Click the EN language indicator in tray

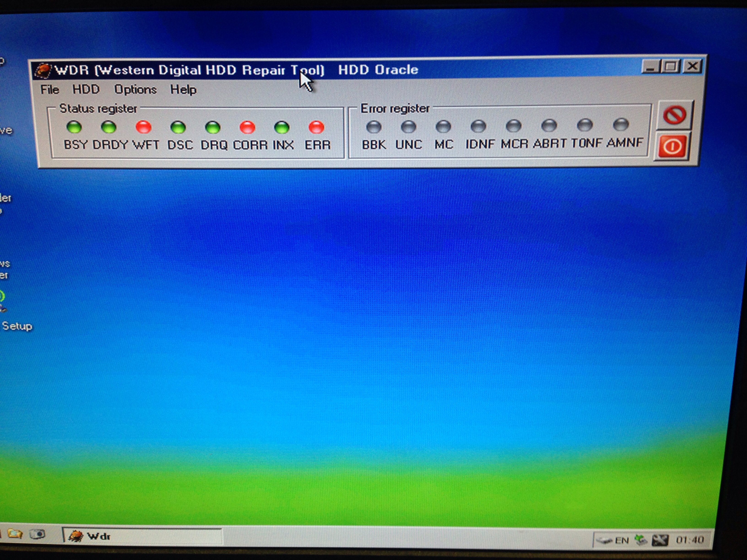click(622, 540)
